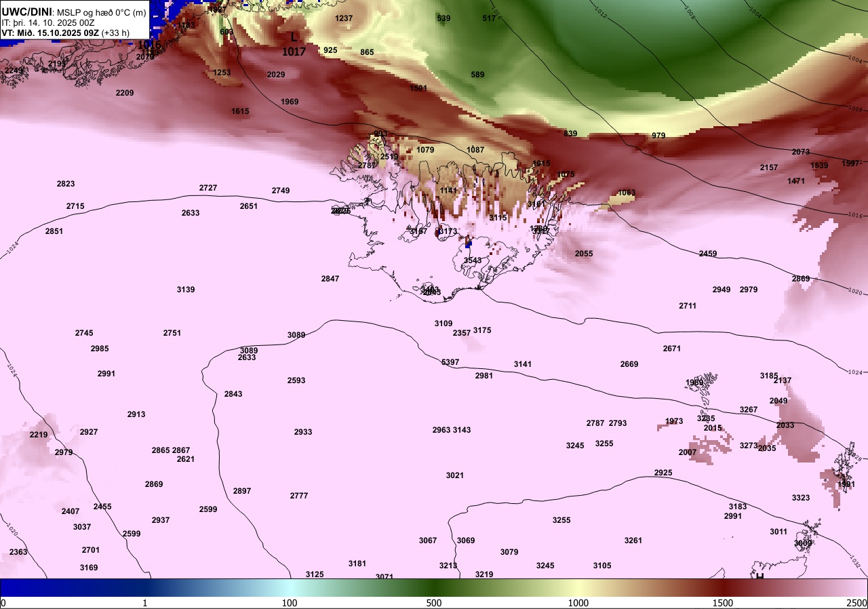Click the '500' label on the colorbar
The image size is (868, 609).
434,603
